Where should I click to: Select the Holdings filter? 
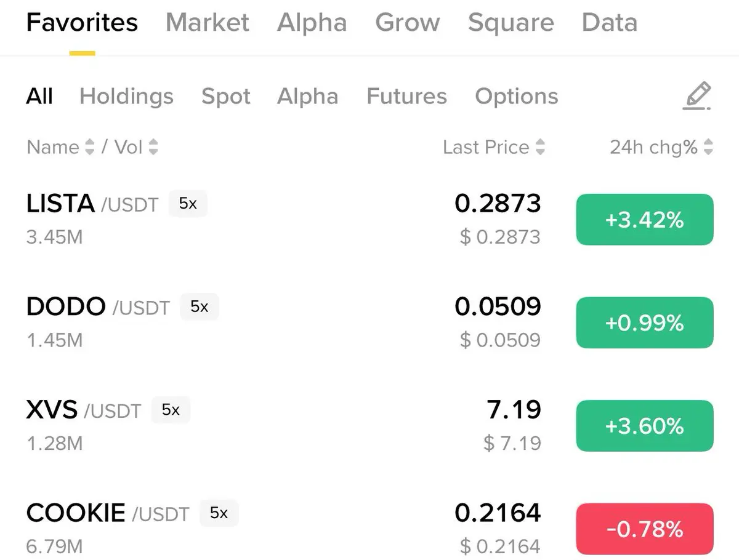click(x=126, y=97)
